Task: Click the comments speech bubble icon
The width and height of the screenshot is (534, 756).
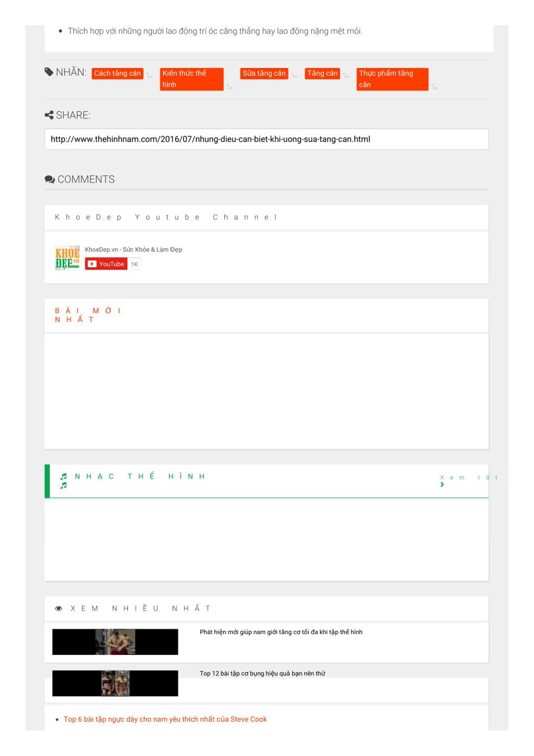Action: (x=49, y=179)
